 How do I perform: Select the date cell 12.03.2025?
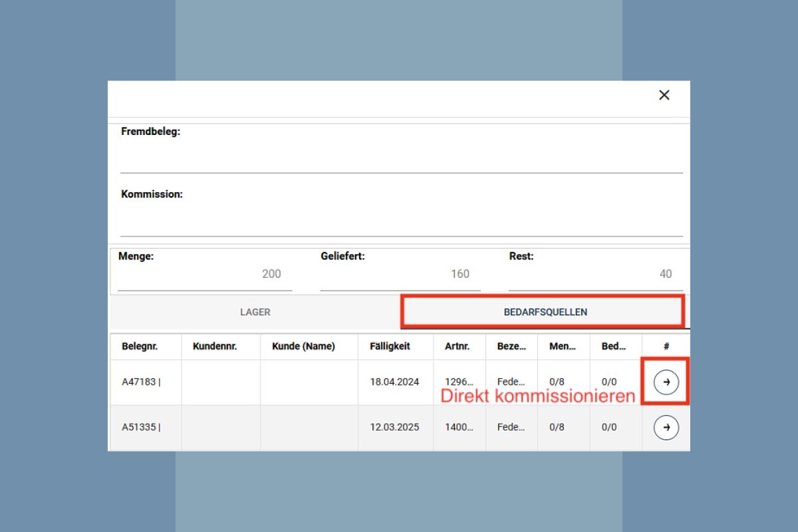point(394,428)
